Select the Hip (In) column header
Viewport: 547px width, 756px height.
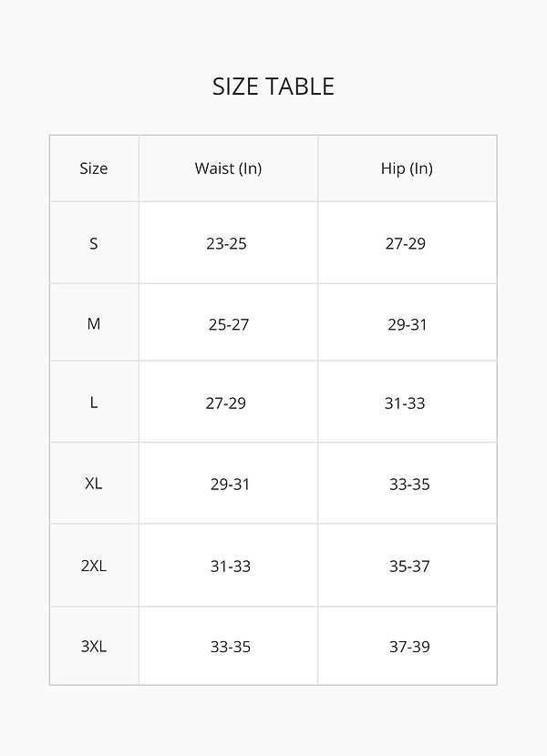(x=407, y=169)
